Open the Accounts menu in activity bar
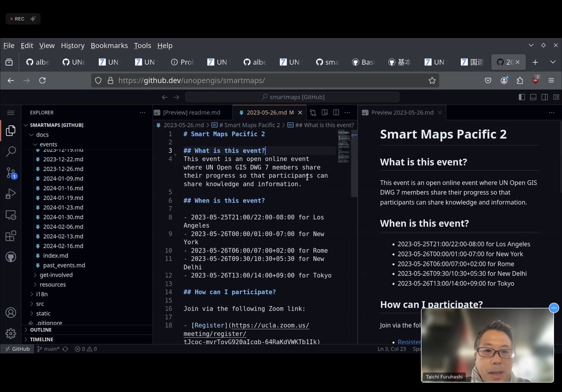 (x=11, y=312)
